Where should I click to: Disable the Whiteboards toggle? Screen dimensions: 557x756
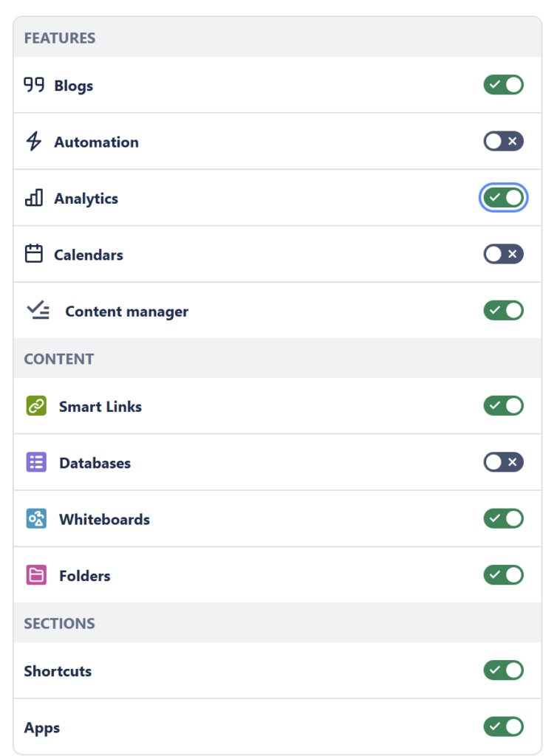click(x=504, y=519)
